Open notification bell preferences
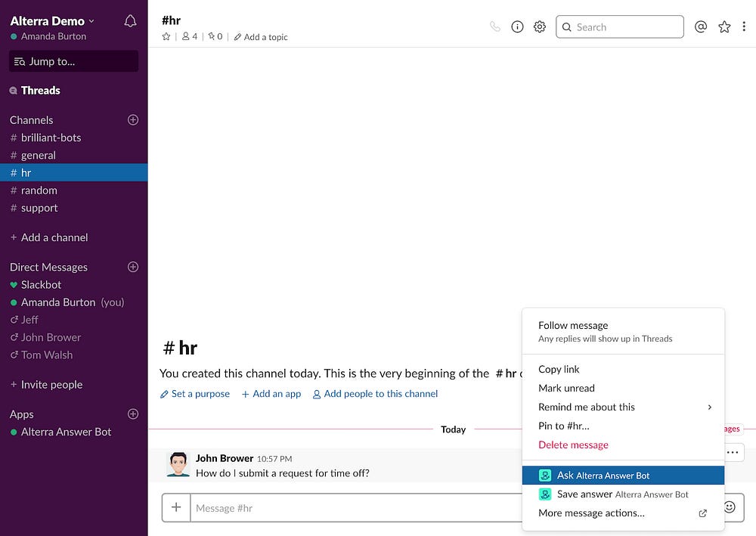 click(130, 21)
